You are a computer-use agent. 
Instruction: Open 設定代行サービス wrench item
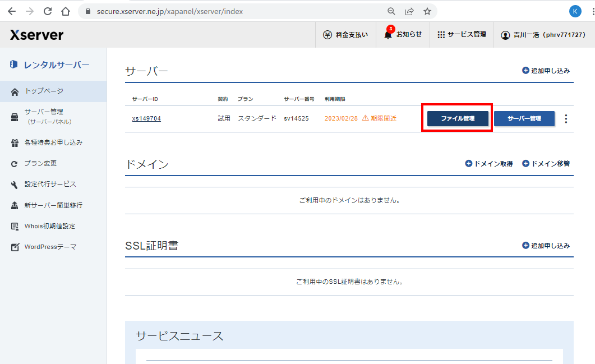pos(50,184)
